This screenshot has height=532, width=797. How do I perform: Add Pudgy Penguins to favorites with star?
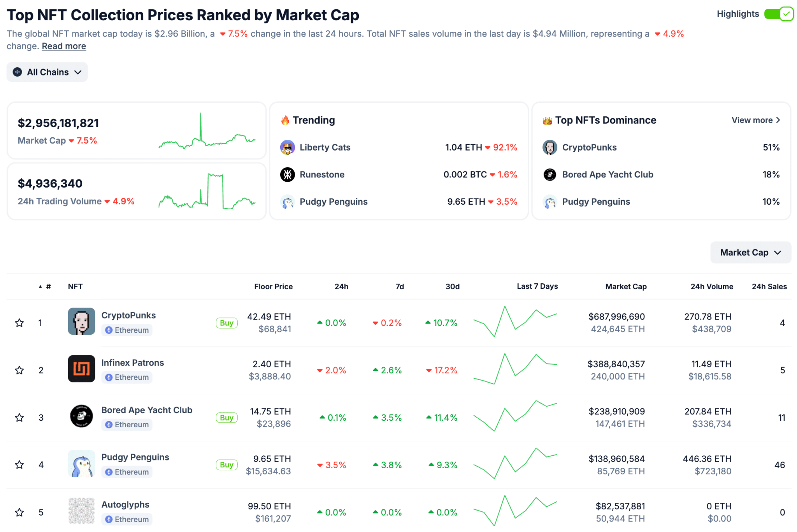19,465
